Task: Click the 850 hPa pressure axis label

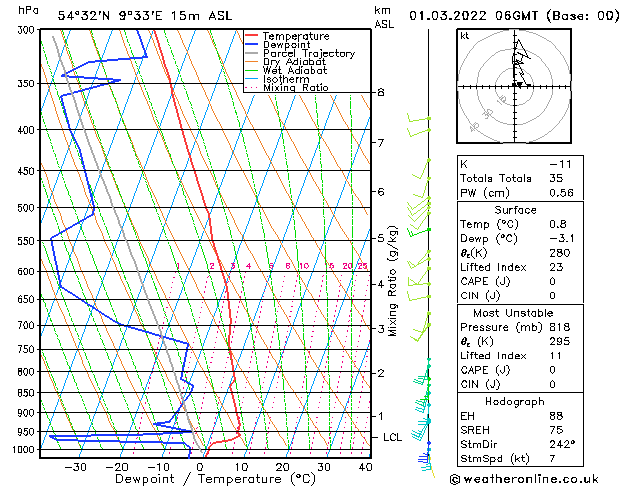Action: point(26,393)
